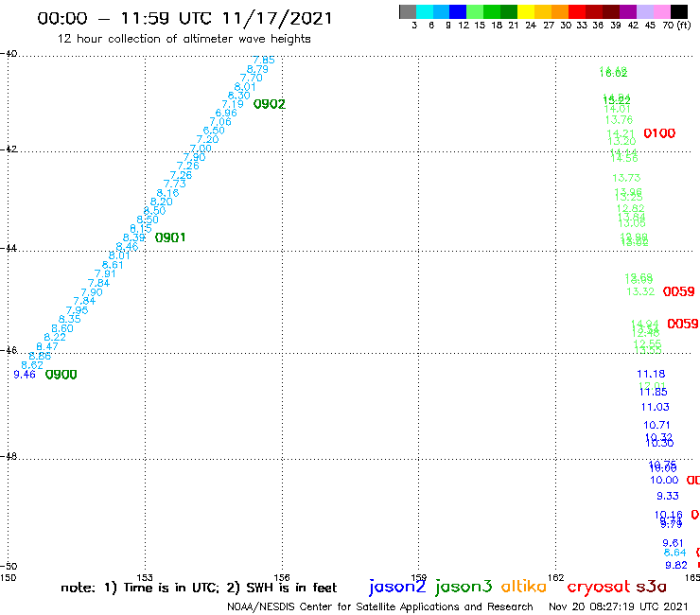
Task: Select the yellow 24 ft legend swatch
Action: [x=525, y=11]
